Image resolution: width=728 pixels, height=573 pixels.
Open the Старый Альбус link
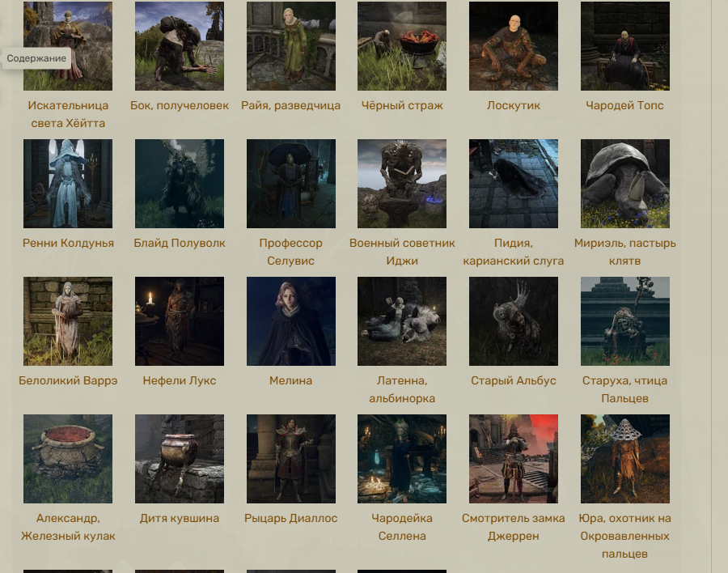tap(513, 380)
